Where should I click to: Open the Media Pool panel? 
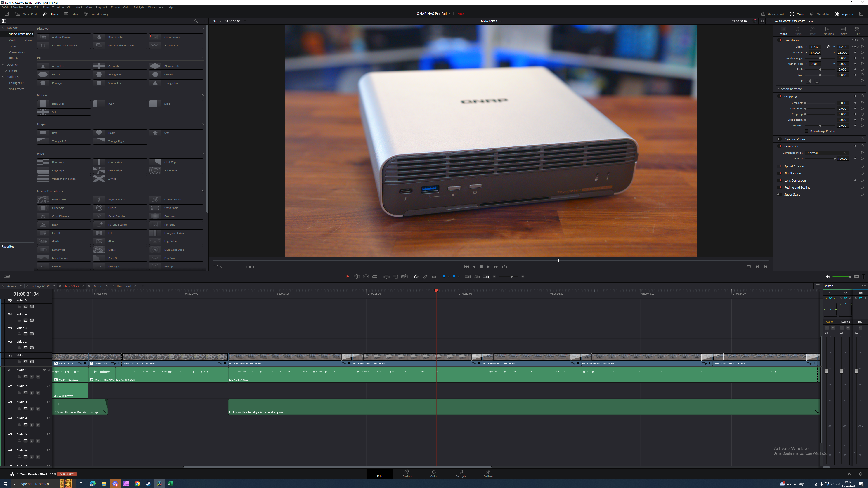tap(26, 14)
